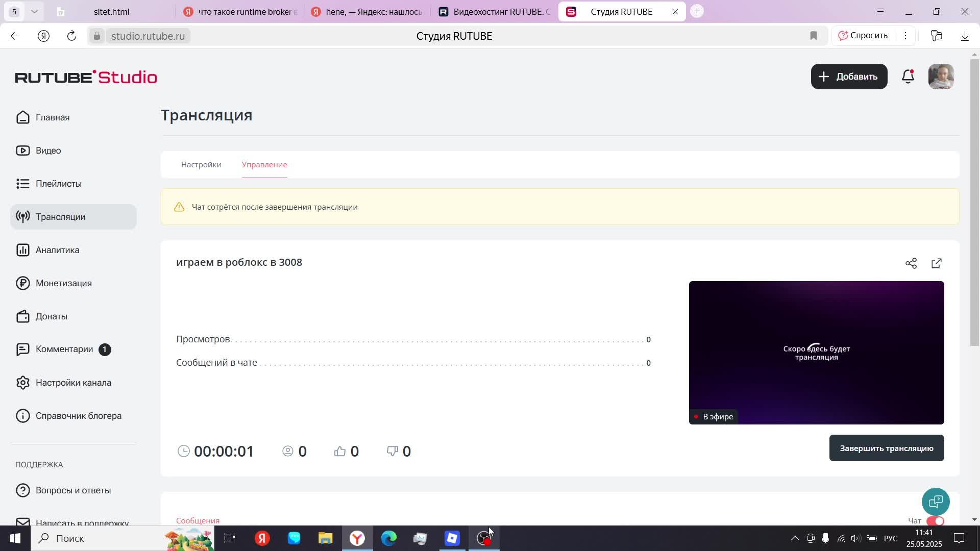Viewport: 980px width, 551px height.
Task: Open the collections icon in toolbar
Action: click(x=936, y=36)
